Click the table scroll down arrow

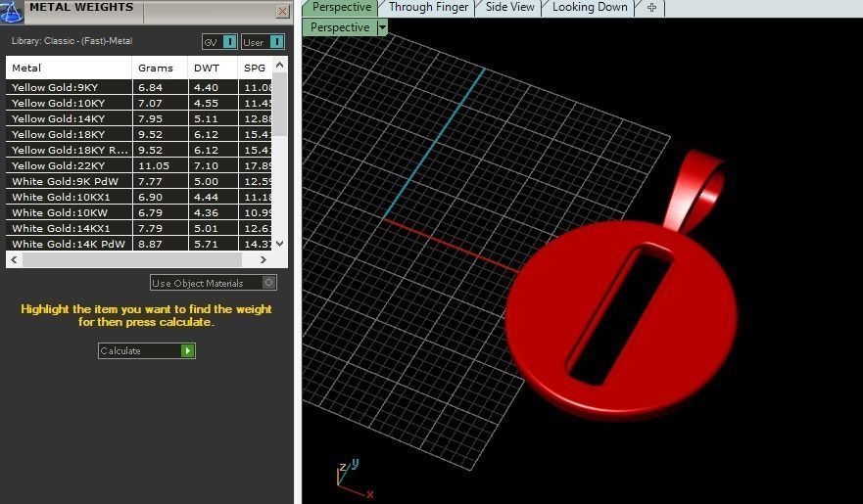pyautogui.click(x=279, y=243)
